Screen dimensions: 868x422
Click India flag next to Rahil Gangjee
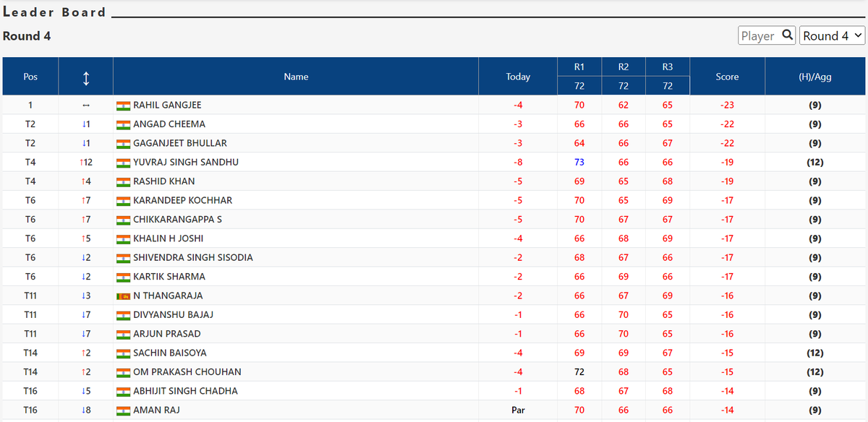[x=123, y=105]
